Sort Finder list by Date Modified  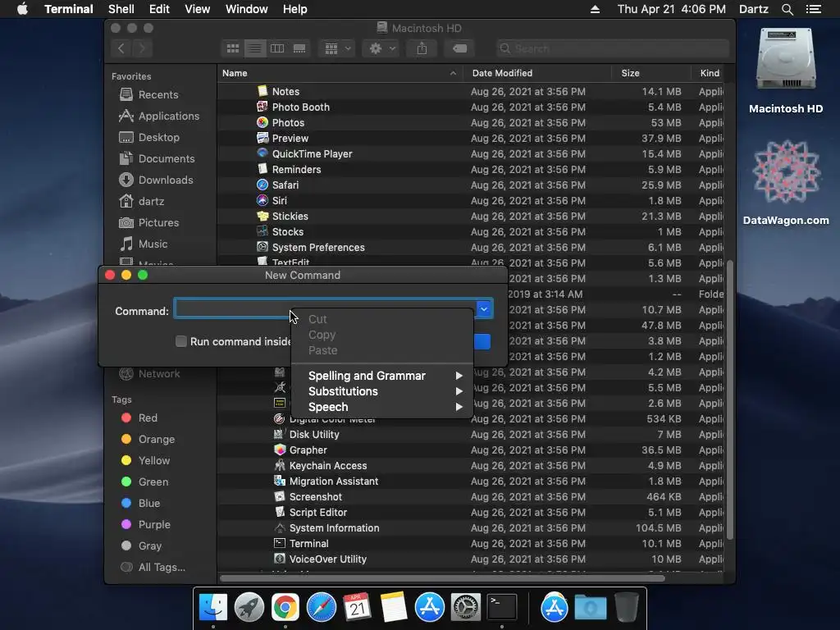click(536, 73)
